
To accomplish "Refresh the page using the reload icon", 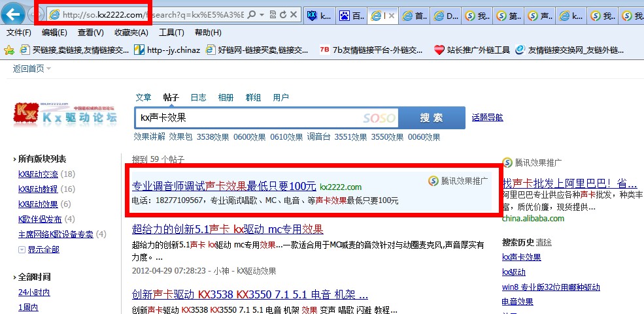I will point(283,15).
